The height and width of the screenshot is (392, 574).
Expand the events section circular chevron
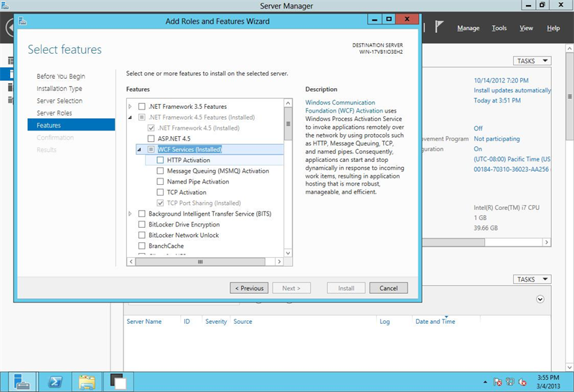540,299
